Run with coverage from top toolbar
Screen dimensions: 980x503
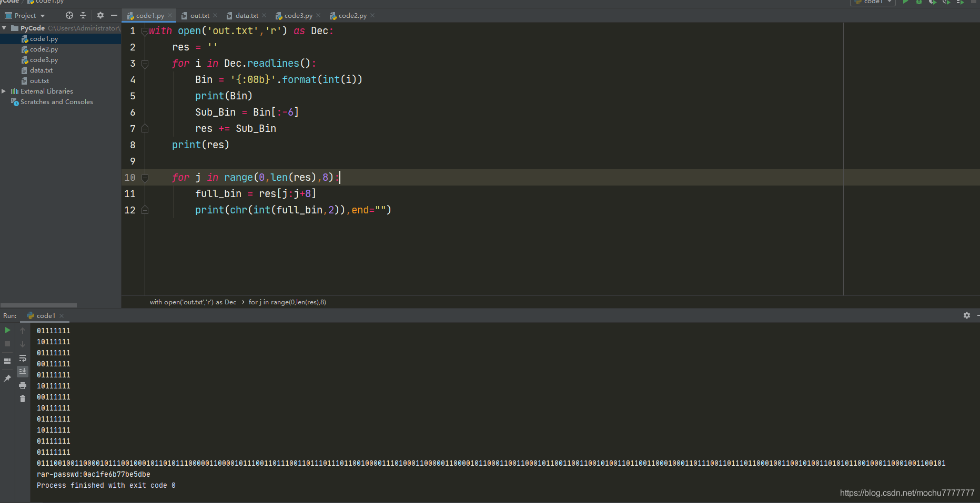[933, 2]
